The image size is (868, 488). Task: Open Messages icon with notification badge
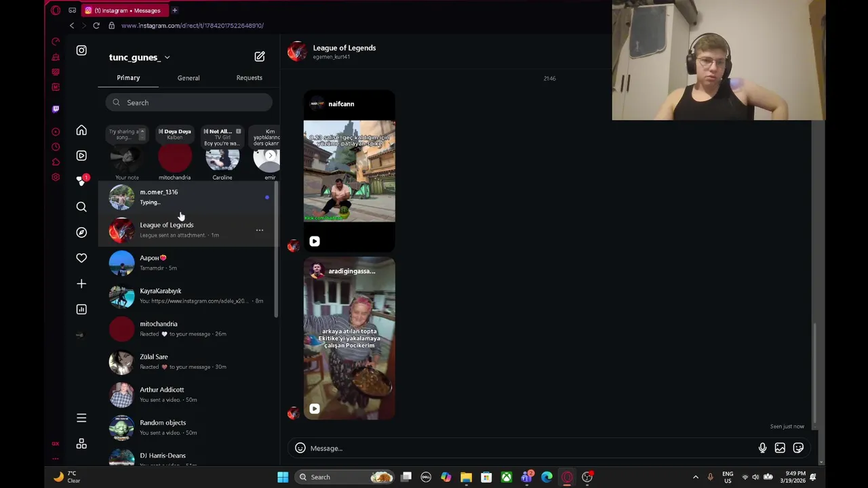(x=81, y=181)
